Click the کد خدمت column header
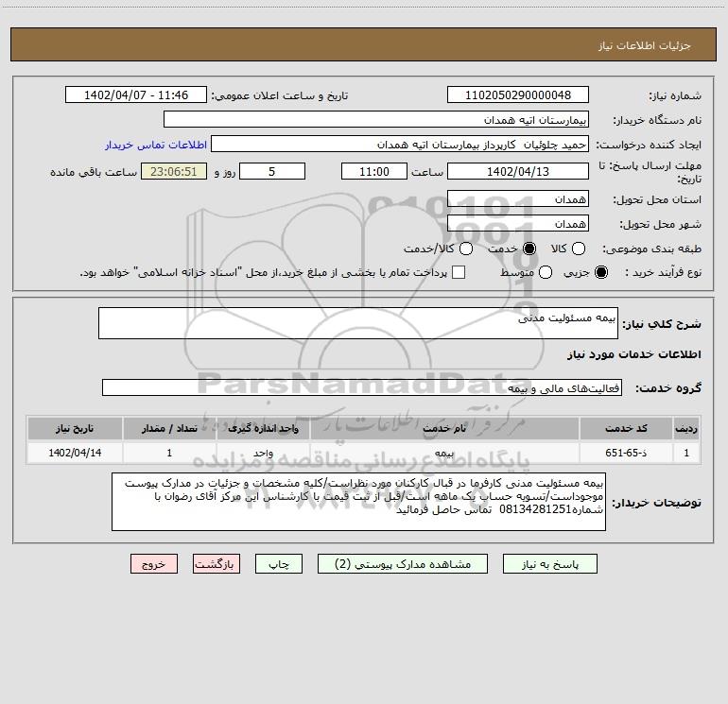This screenshot has height=704, width=728. (x=626, y=428)
